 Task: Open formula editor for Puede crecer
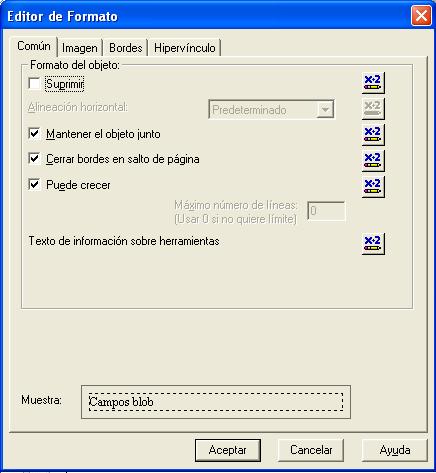tap(373, 187)
